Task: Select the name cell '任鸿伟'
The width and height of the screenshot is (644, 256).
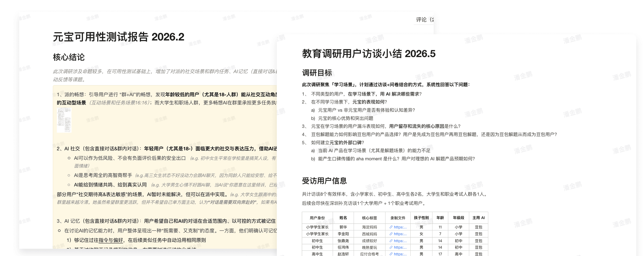Action: pos(343,247)
